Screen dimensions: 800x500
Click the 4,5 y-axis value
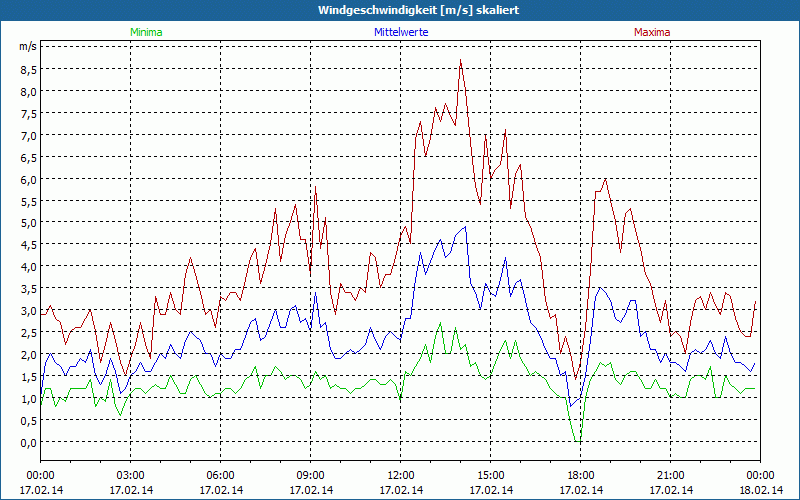[x=28, y=245]
